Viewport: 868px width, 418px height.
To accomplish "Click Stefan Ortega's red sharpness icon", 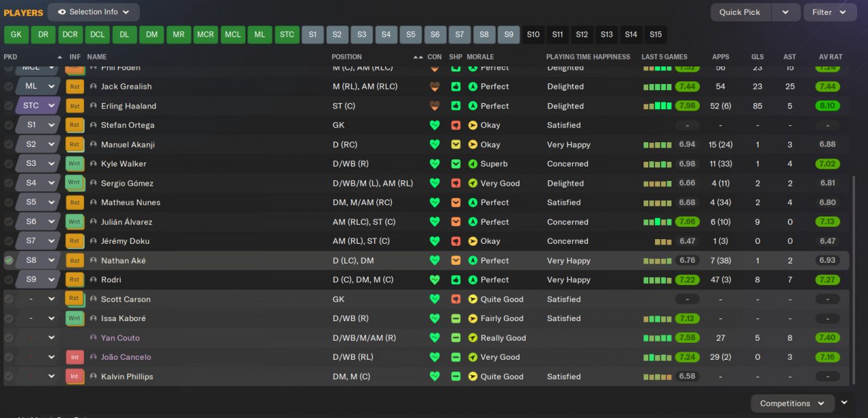I will [x=456, y=125].
